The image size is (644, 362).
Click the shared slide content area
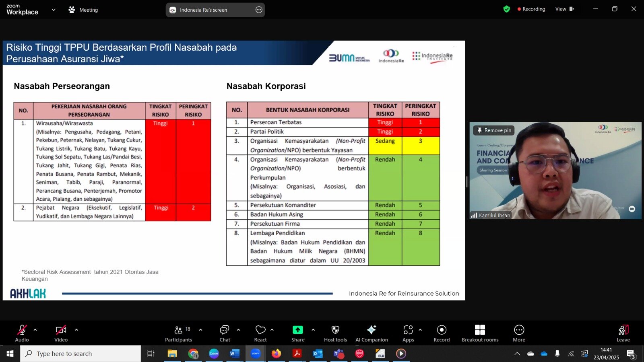pos(233,170)
